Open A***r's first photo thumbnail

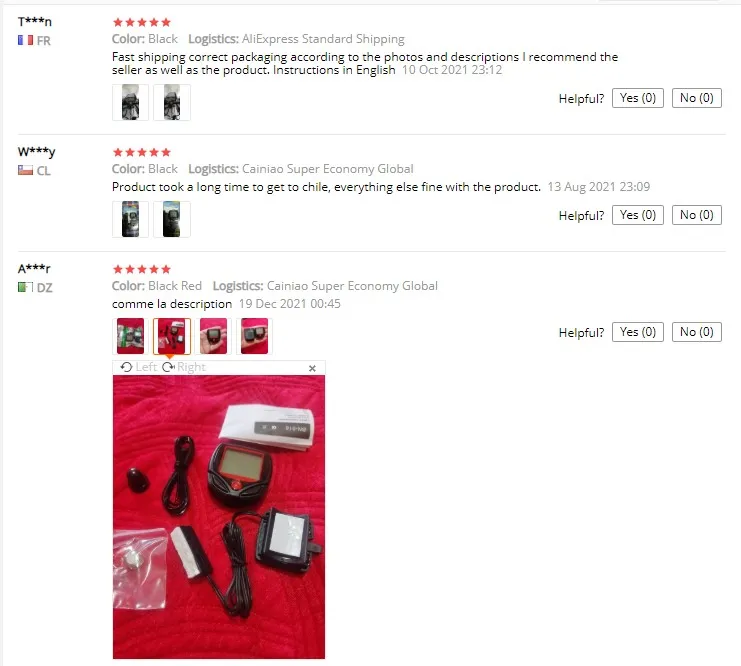tap(130, 336)
